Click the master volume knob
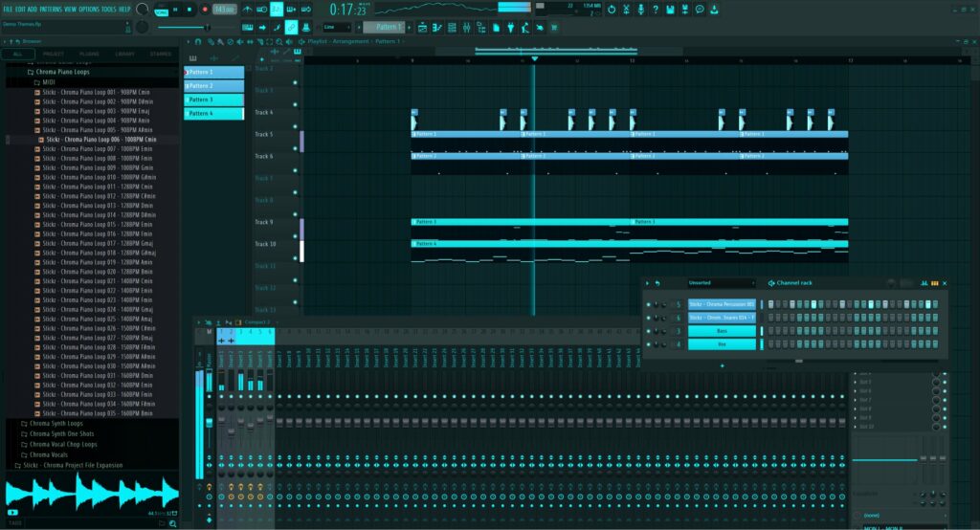The width and height of the screenshot is (980, 530). coord(143,10)
